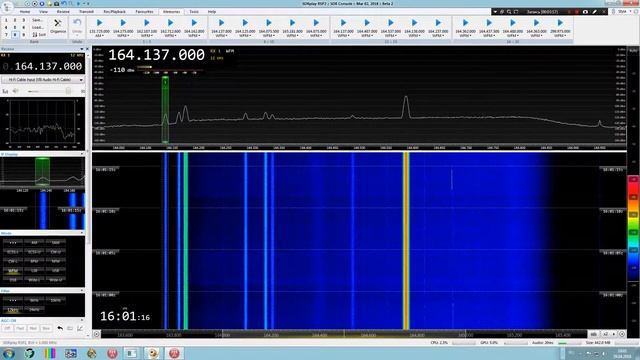Play memory 164.275.000
This screenshot has height=360, width=640.
click(x=123, y=23)
